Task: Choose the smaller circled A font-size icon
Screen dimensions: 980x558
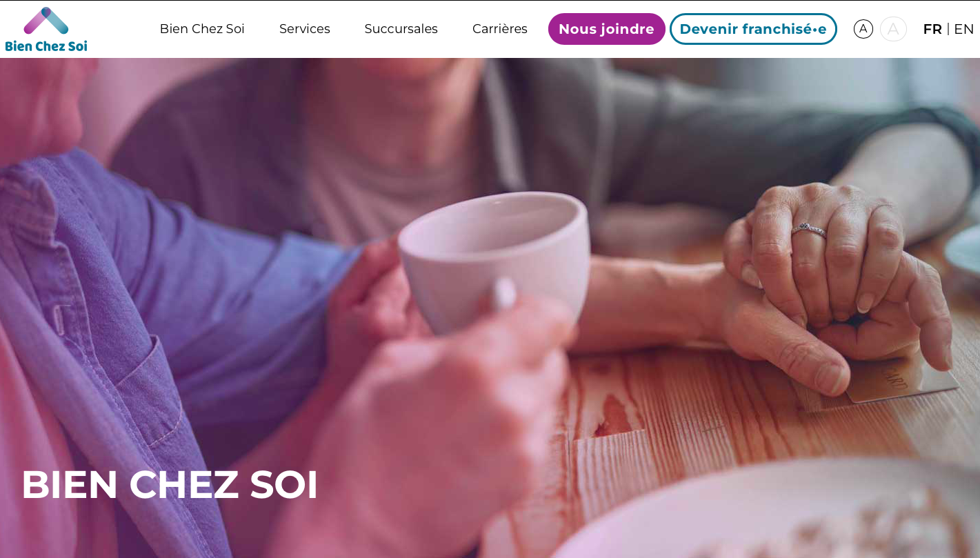Action: [x=863, y=29]
